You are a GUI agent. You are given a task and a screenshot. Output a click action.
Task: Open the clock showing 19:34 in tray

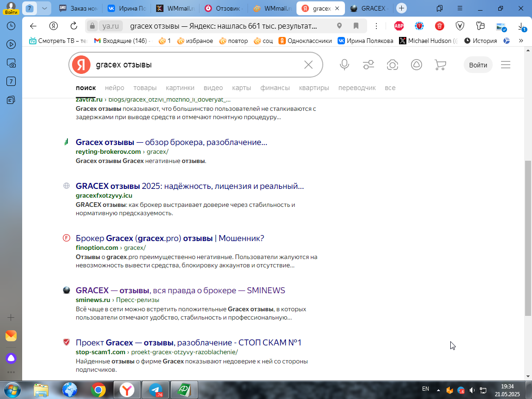click(507, 390)
